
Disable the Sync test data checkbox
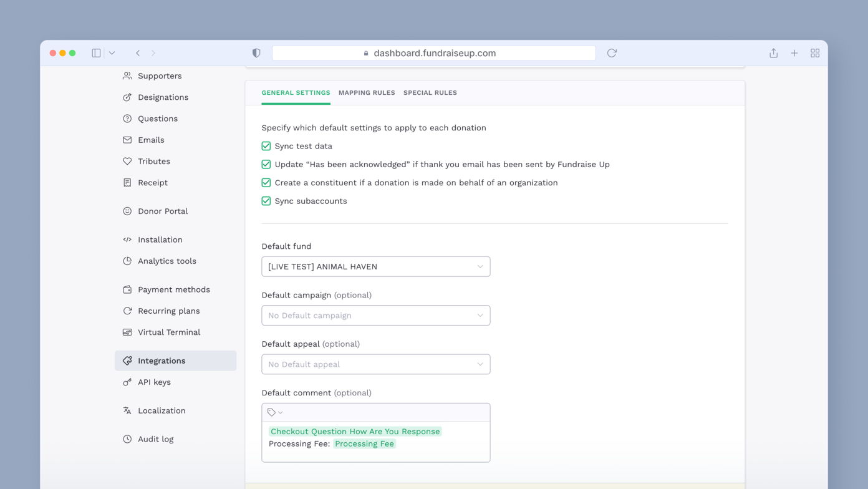point(266,146)
